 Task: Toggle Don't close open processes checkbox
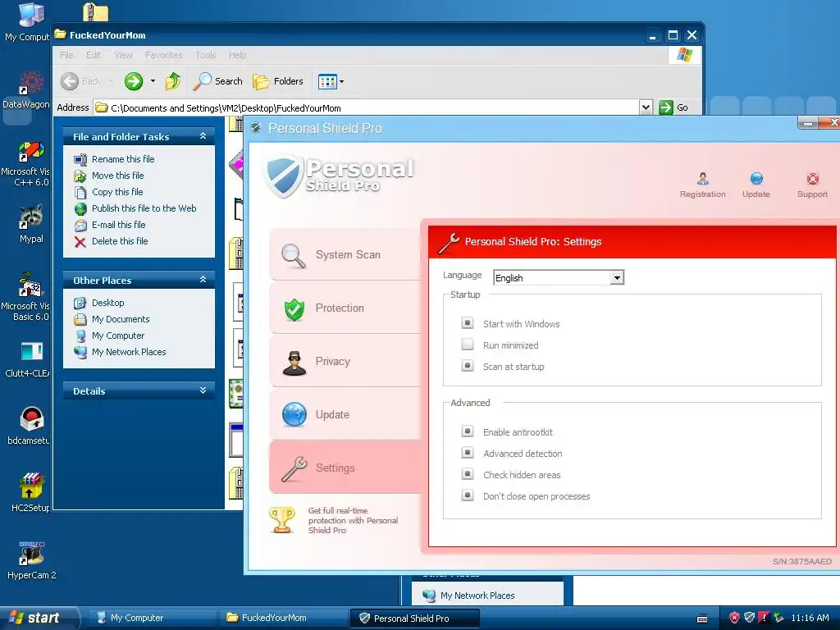468,495
